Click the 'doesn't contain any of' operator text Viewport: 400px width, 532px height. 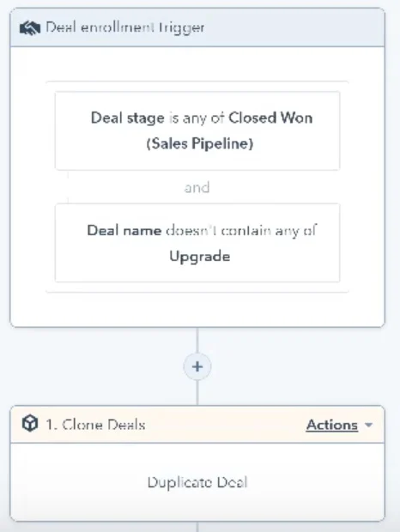[241, 231]
